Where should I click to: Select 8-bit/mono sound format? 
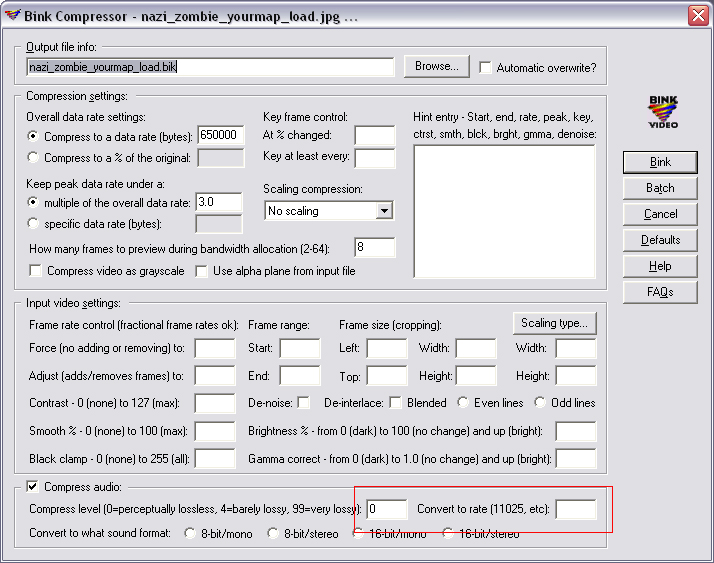190,533
